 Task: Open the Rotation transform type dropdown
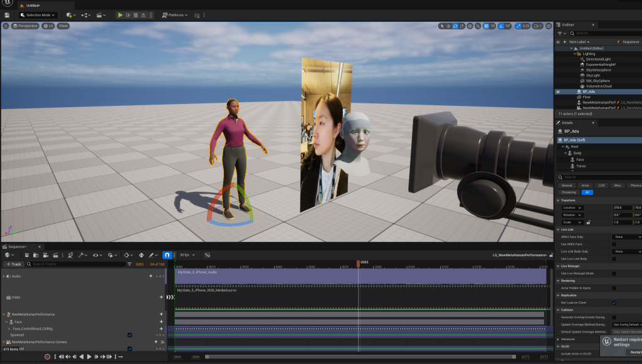pos(572,215)
